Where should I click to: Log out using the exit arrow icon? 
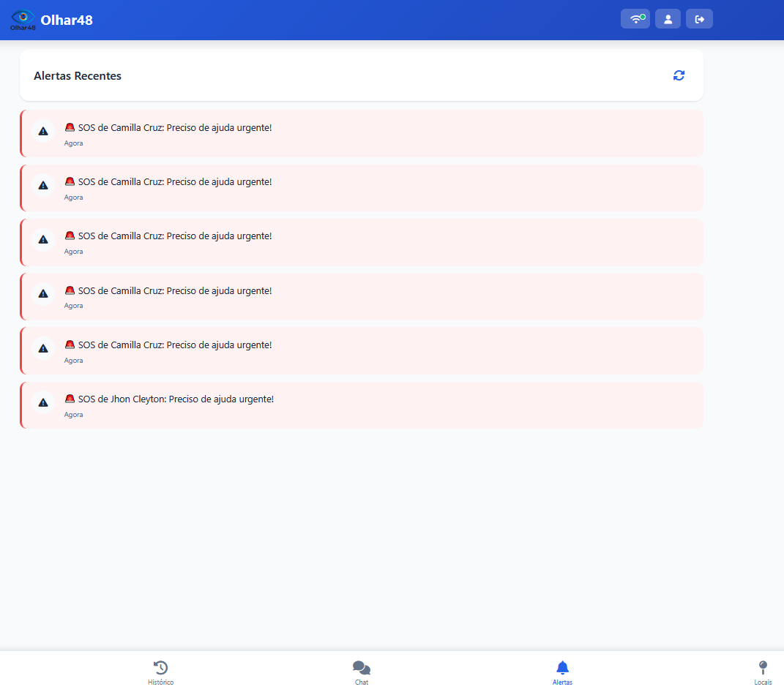[x=699, y=19]
